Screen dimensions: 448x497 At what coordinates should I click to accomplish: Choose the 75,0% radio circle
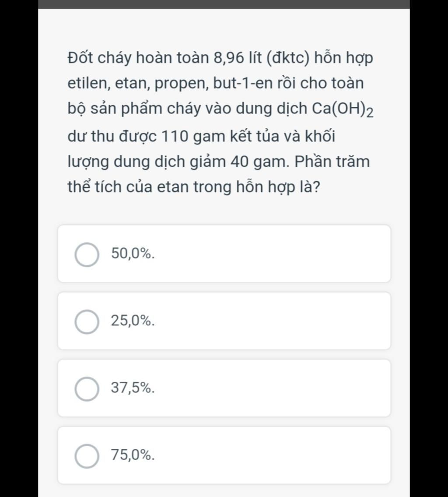tap(87, 456)
